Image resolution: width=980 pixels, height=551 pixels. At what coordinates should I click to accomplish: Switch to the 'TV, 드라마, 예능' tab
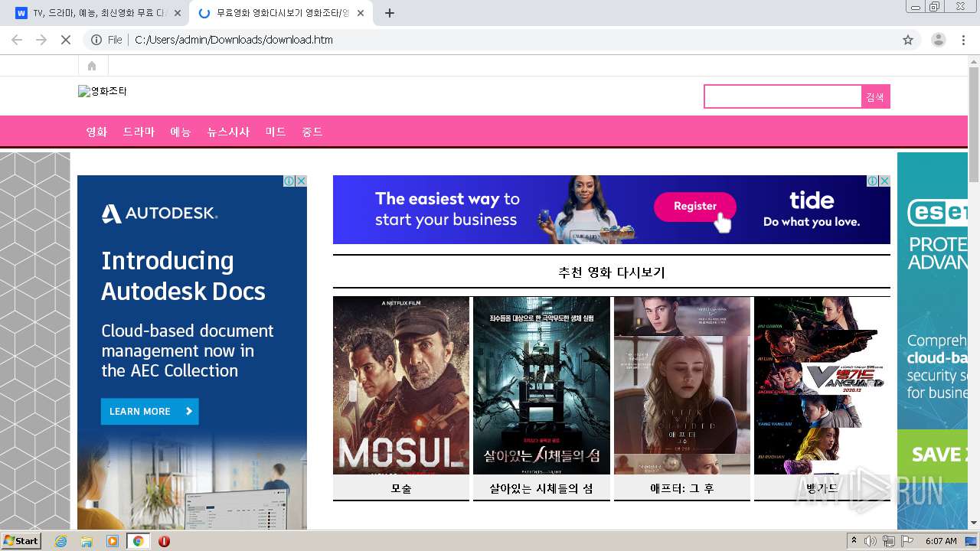pos(98,13)
